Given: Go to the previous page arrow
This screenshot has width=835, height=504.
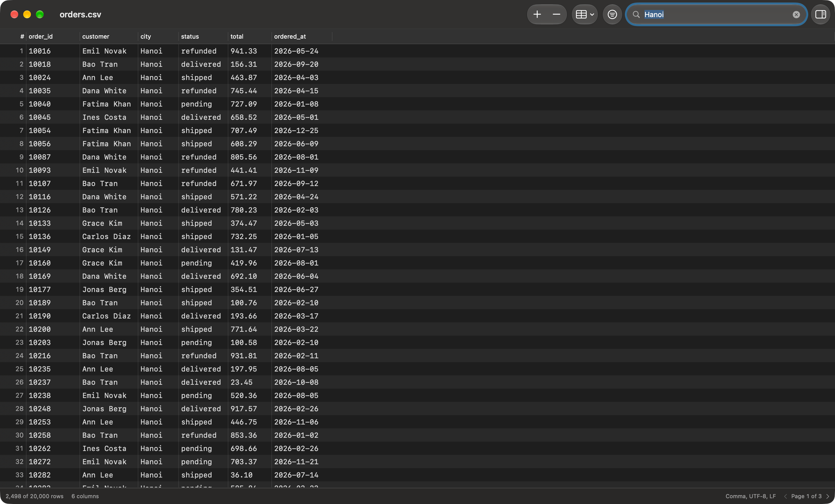Looking at the screenshot, I should coord(785,496).
